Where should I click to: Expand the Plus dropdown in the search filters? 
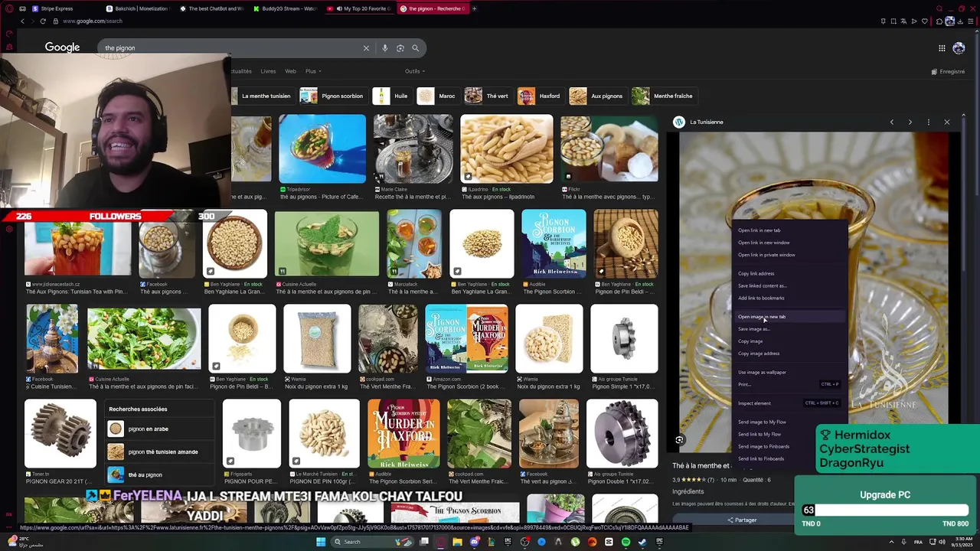coord(312,71)
